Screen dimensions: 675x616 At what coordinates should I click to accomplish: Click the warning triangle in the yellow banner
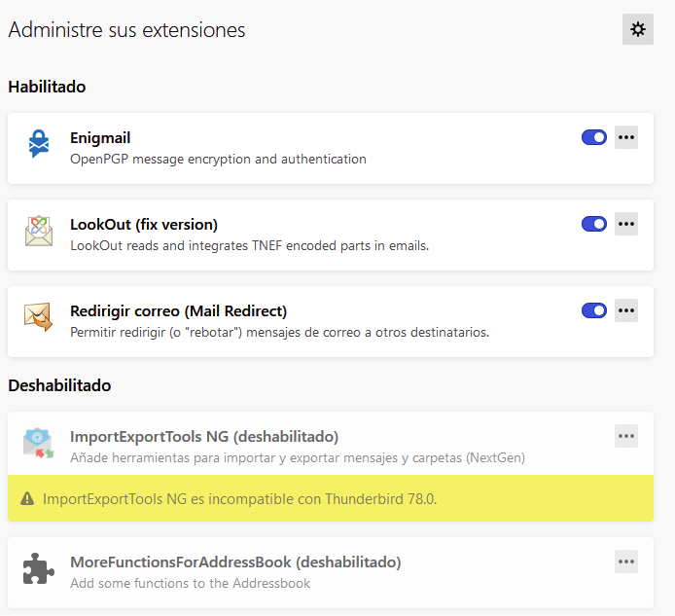point(27,499)
